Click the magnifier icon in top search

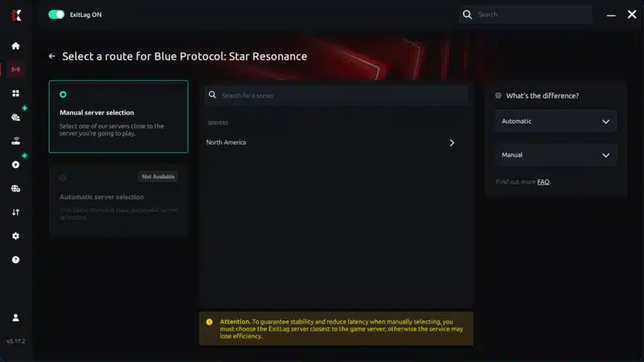pos(467,14)
